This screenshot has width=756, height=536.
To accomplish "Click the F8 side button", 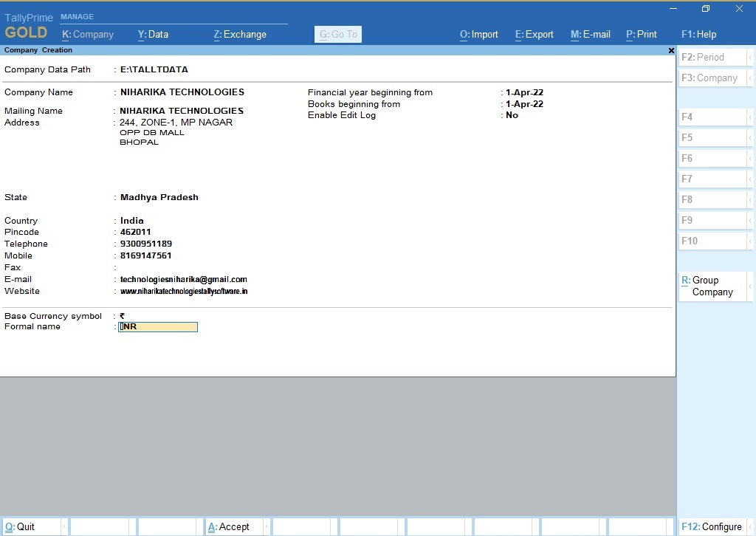I will [712, 199].
